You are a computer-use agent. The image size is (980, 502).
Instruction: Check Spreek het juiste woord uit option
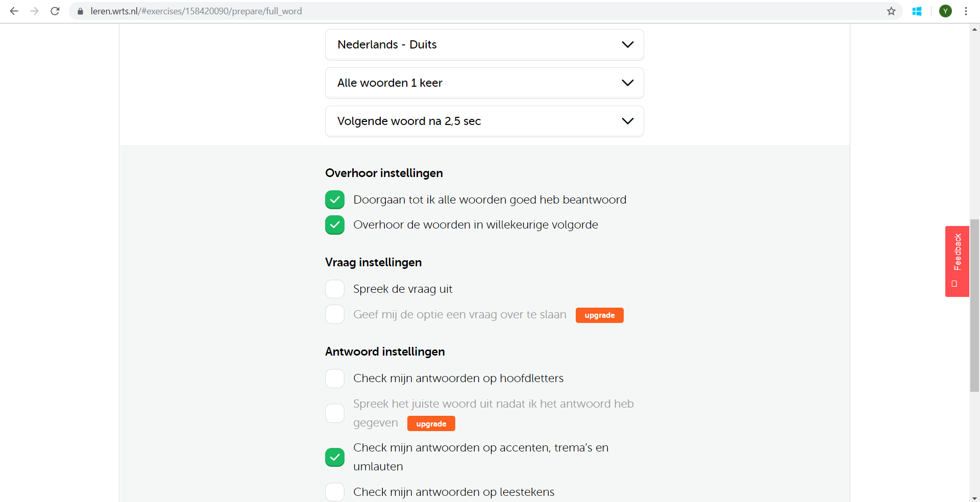click(335, 413)
